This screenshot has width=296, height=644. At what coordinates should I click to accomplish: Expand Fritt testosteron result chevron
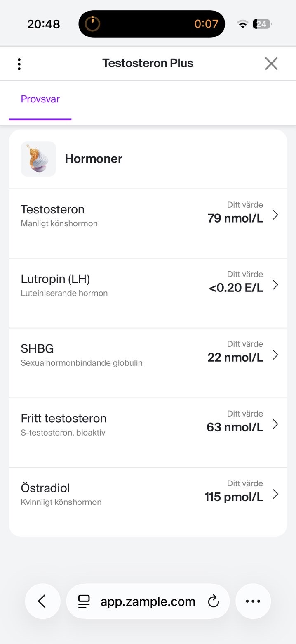click(275, 424)
